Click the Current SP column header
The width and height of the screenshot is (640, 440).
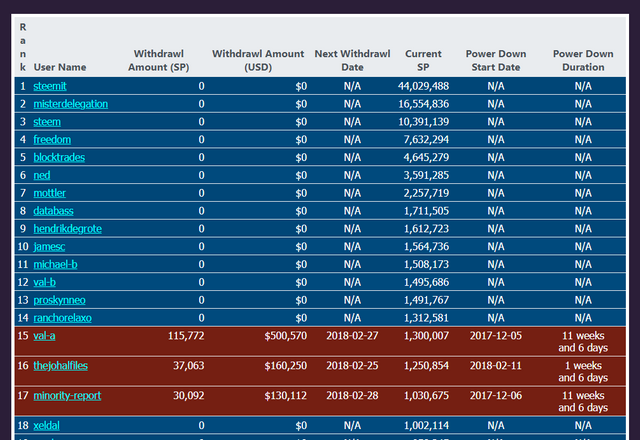(x=423, y=60)
